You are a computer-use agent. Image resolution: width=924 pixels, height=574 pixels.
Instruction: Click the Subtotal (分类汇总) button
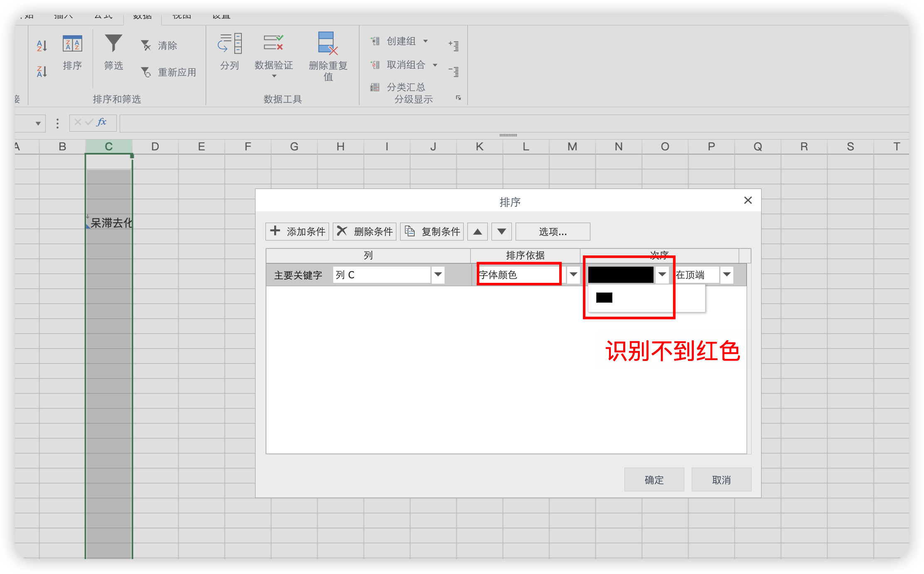coord(398,87)
